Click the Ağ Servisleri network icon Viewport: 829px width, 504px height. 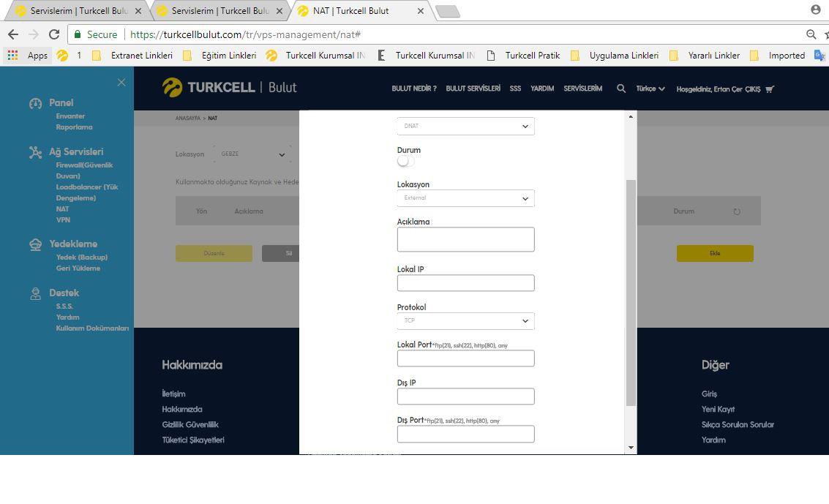point(35,152)
